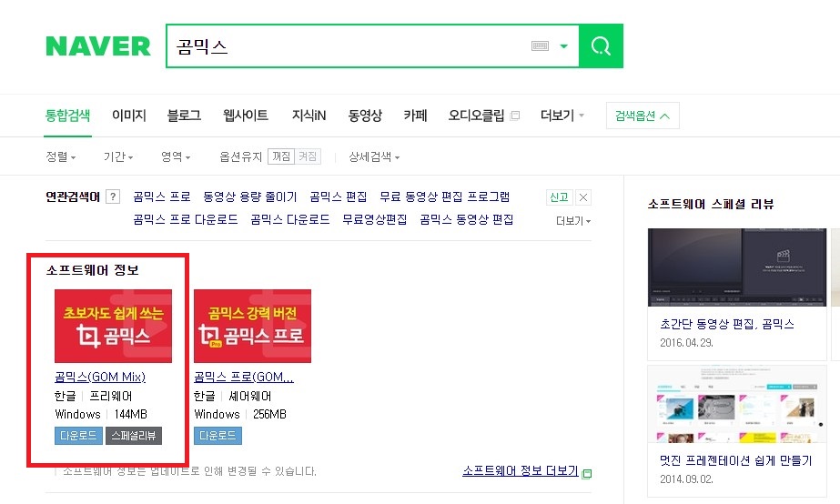This screenshot has width=840, height=504.
Task: Click related search 곰믹스 동영상 편집
Action: pyautogui.click(x=466, y=219)
